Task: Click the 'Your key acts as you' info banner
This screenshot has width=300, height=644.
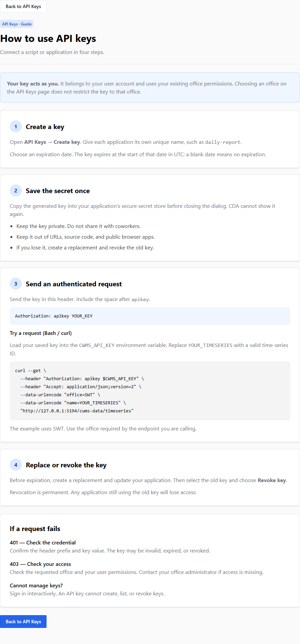Action: [x=150, y=87]
